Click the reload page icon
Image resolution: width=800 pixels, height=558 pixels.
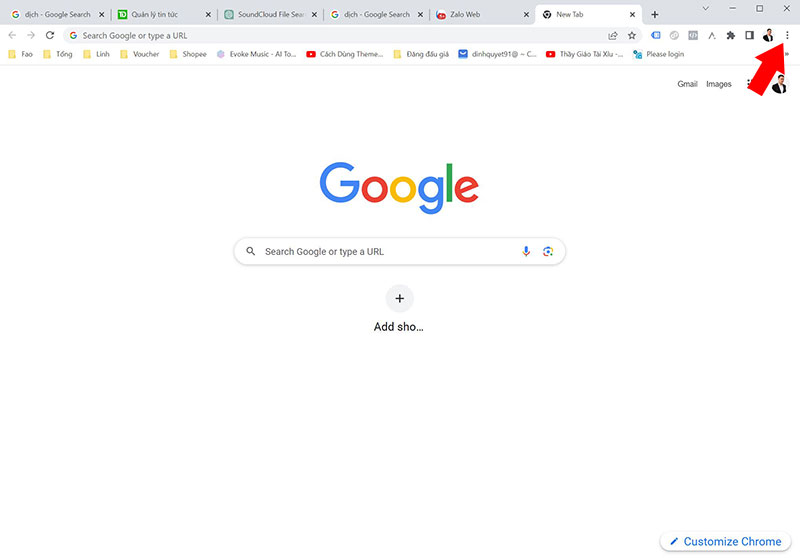49,35
